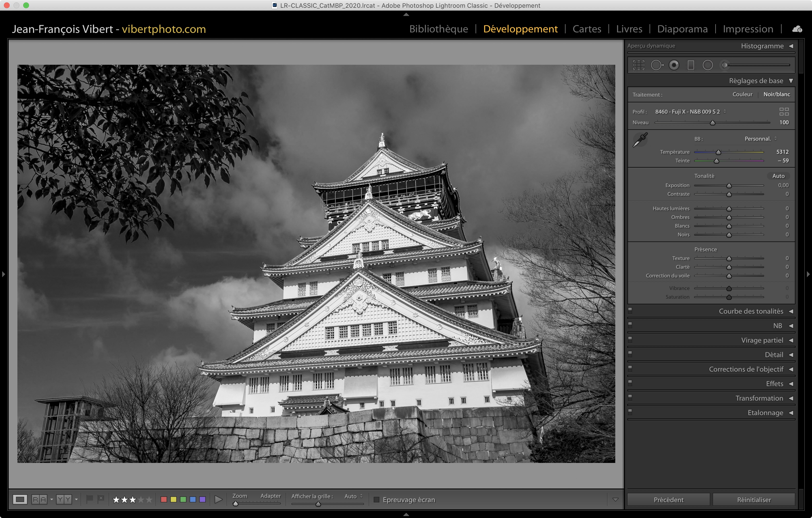Switch to the Bibliothèque module
The image size is (812, 518).
click(438, 29)
